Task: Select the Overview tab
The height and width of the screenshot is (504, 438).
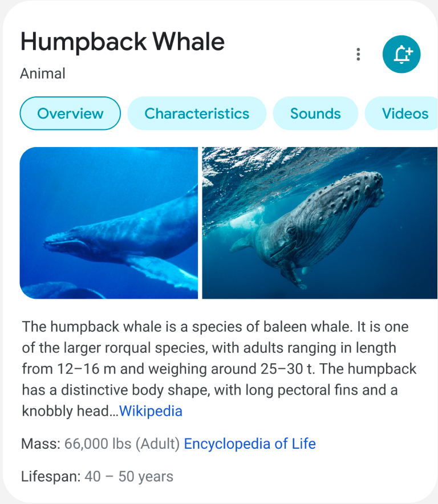Action: click(x=70, y=113)
